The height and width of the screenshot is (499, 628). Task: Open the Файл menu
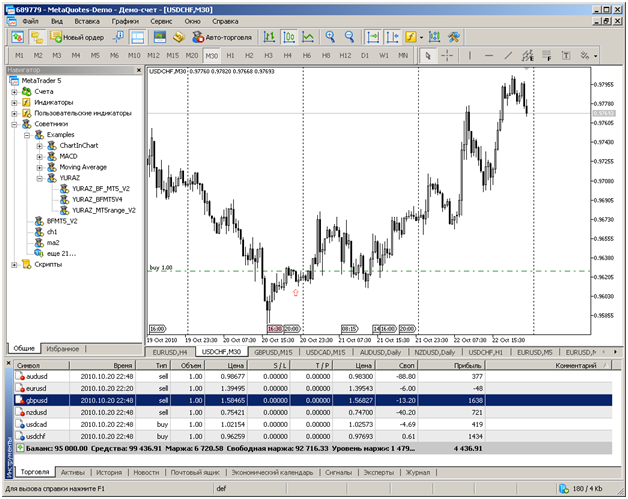click(30, 21)
